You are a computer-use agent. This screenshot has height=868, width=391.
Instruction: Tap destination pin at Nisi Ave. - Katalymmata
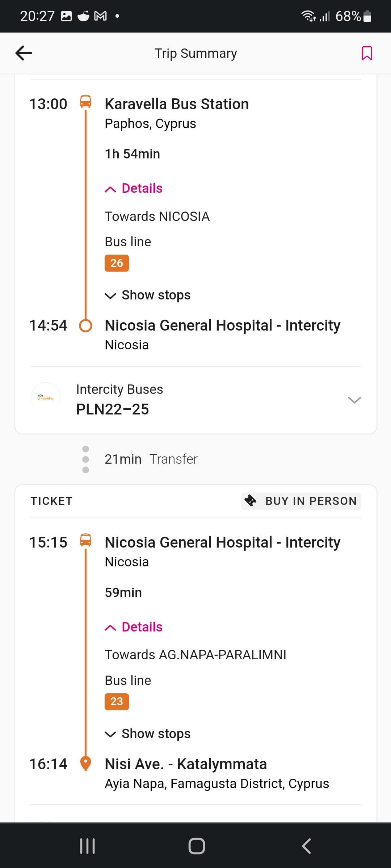pyautogui.click(x=85, y=764)
